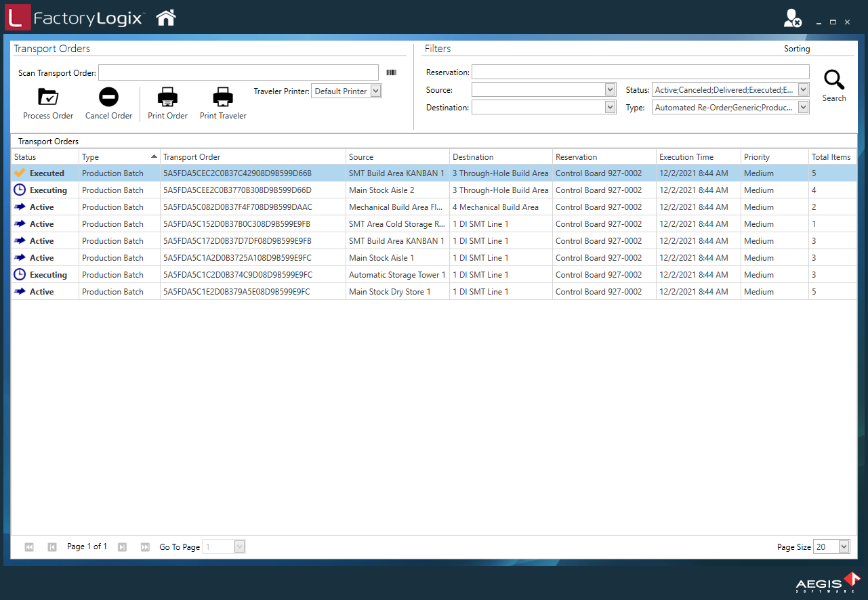The height and width of the screenshot is (600, 868).
Task: Click the Process Order folder icon
Action: coord(48,98)
